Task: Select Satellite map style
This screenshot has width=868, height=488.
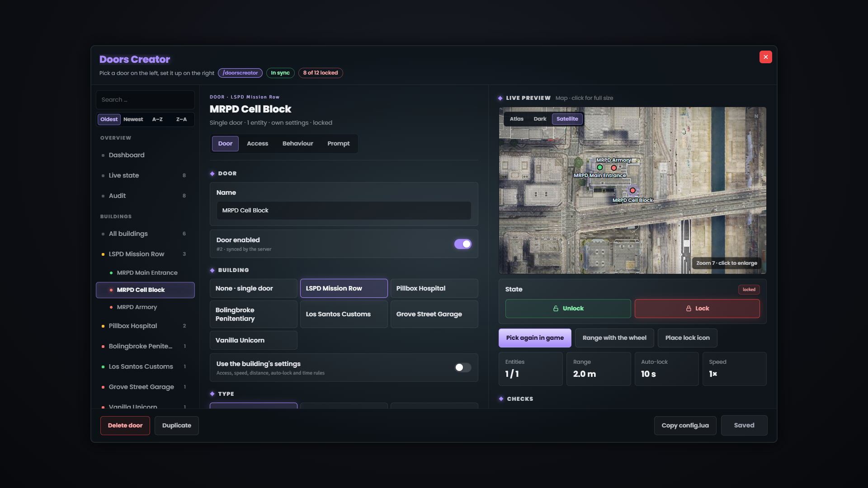Action: coord(567,119)
